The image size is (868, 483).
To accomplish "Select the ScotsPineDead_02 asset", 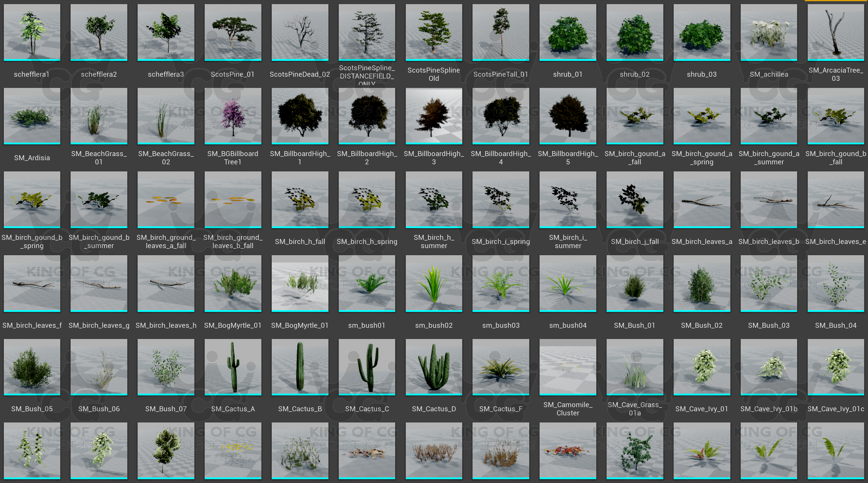I will point(300,32).
